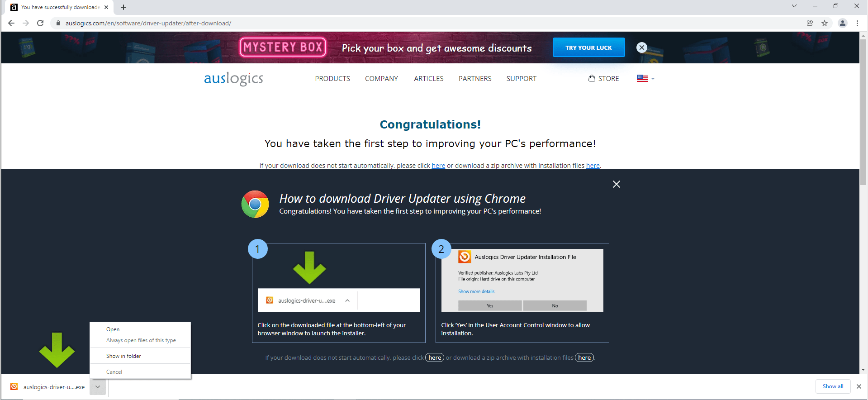Click overlay 'here' button for zip archive
The width and height of the screenshot is (868, 400).
coord(584,358)
